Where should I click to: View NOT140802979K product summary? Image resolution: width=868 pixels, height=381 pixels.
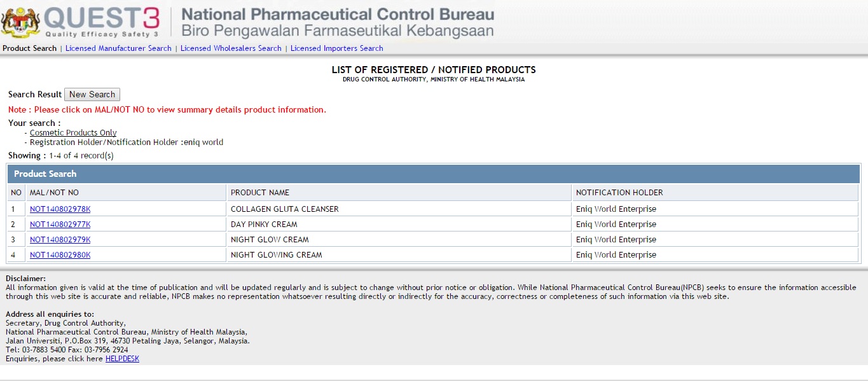click(60, 240)
